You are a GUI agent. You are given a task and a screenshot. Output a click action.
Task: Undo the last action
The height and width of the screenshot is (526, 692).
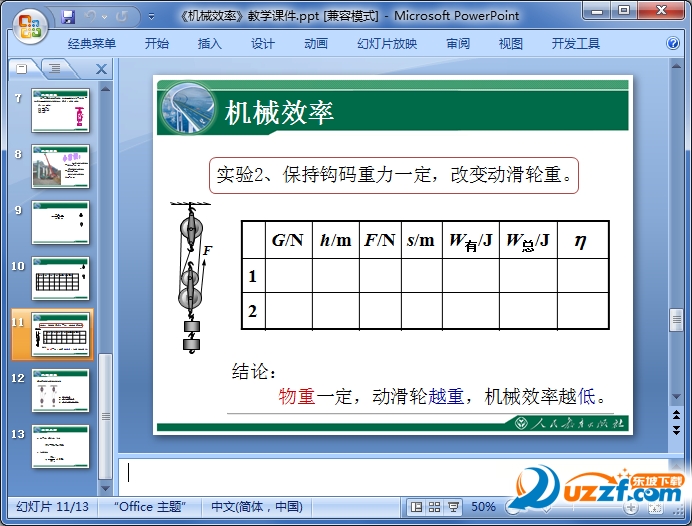pyautogui.click(x=90, y=16)
